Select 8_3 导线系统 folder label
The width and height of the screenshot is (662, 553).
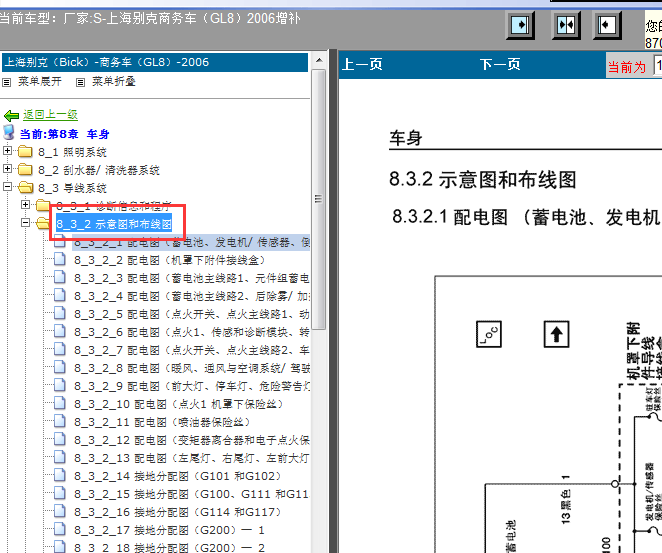pos(72,188)
